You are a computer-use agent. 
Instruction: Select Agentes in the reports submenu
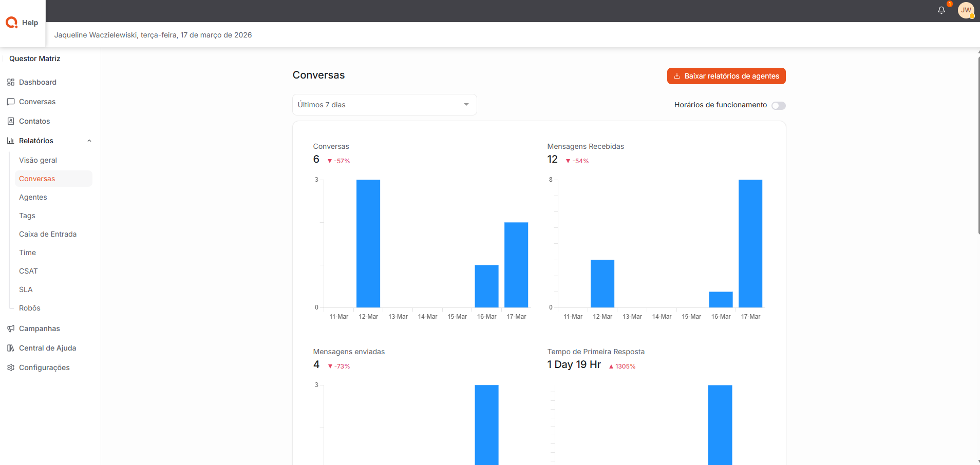coord(33,197)
